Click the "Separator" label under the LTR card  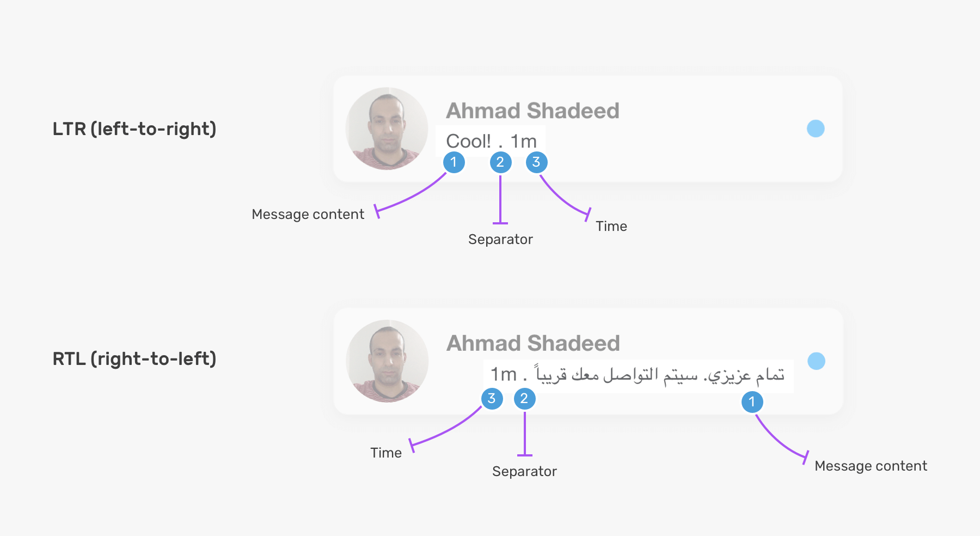click(x=500, y=240)
